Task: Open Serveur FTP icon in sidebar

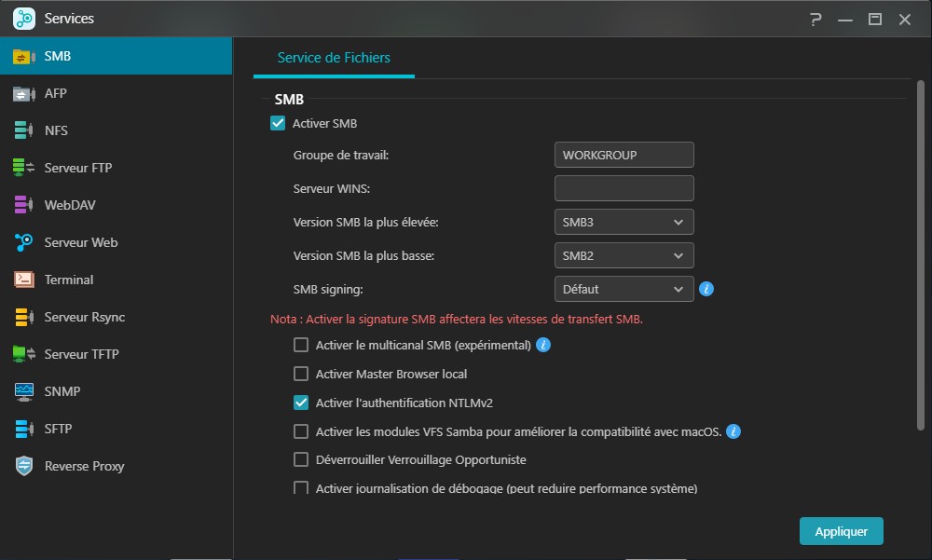Action: point(24,168)
